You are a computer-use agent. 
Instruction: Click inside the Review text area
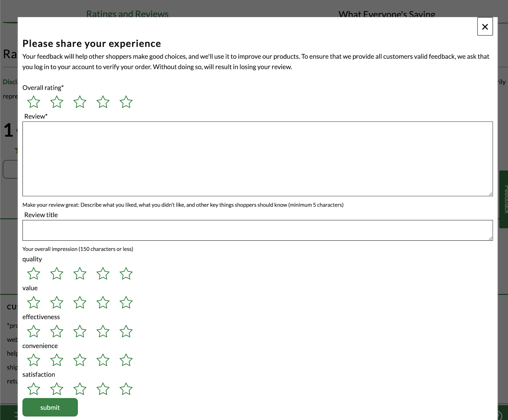(x=257, y=159)
